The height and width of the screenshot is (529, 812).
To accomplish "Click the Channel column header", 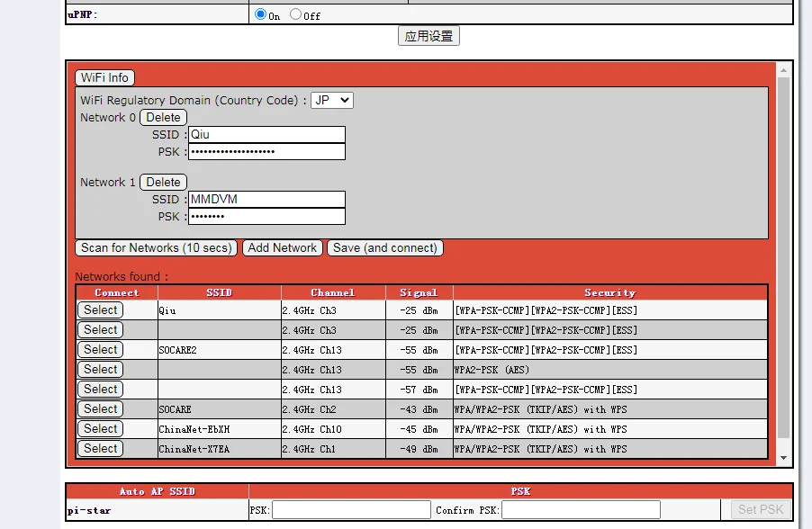I will [x=333, y=293].
